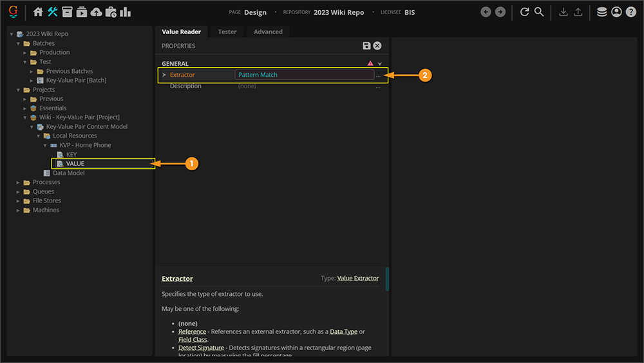Open the Stats bar chart icon
The width and height of the screenshot is (644, 363).
tap(126, 12)
